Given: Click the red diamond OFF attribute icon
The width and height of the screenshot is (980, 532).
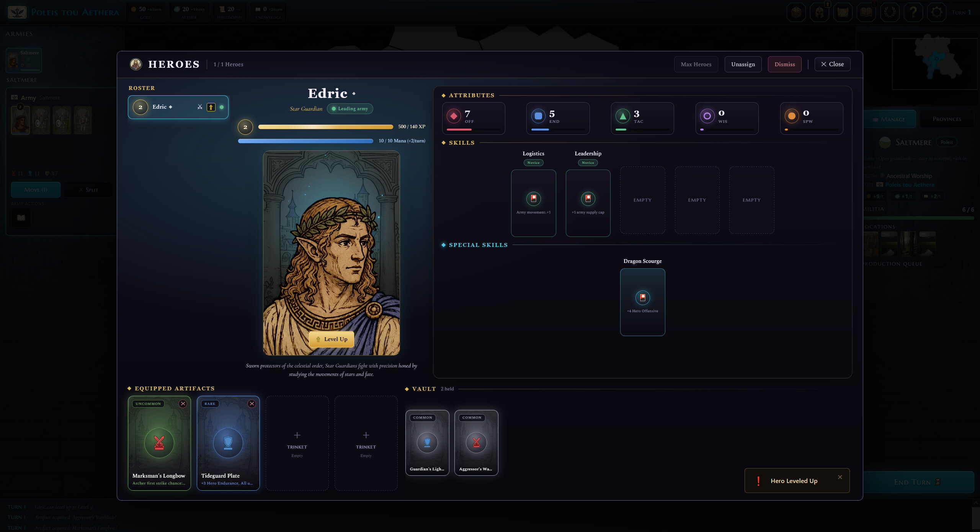Looking at the screenshot, I should tap(454, 116).
